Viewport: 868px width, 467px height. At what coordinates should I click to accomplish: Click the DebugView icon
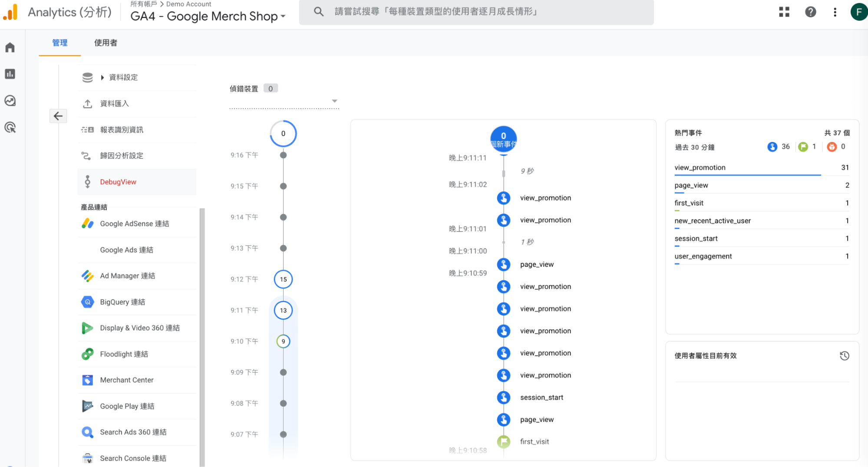[x=88, y=182]
